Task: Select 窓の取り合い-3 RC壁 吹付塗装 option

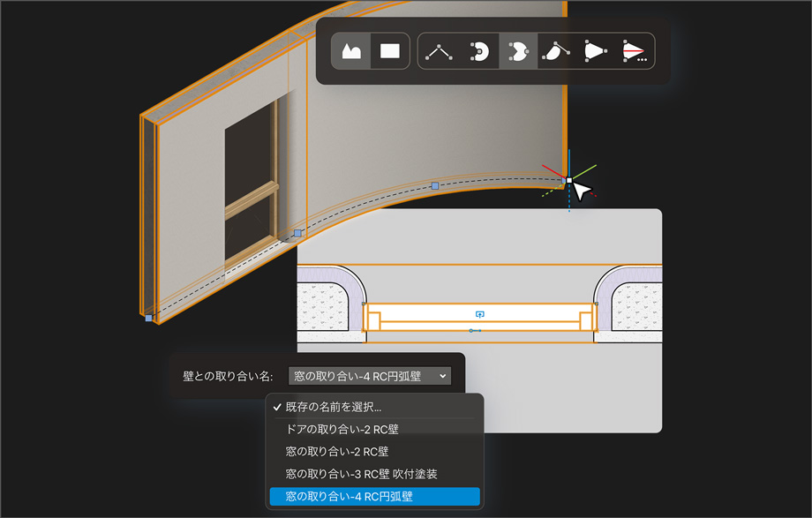Action: (x=374, y=474)
